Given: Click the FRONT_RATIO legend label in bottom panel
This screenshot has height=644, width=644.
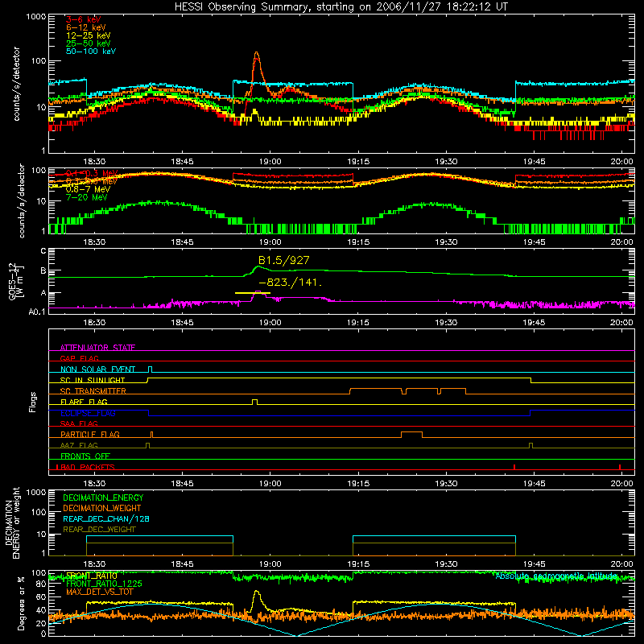Looking at the screenshot, I should 91,576.
